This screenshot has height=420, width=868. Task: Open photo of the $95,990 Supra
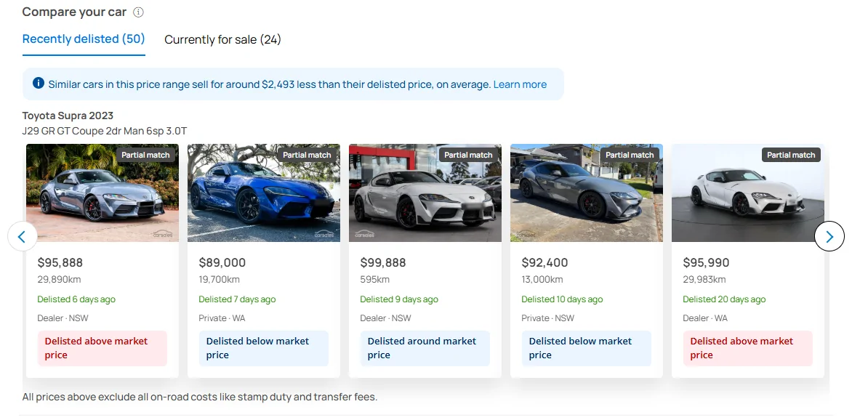[748, 193]
